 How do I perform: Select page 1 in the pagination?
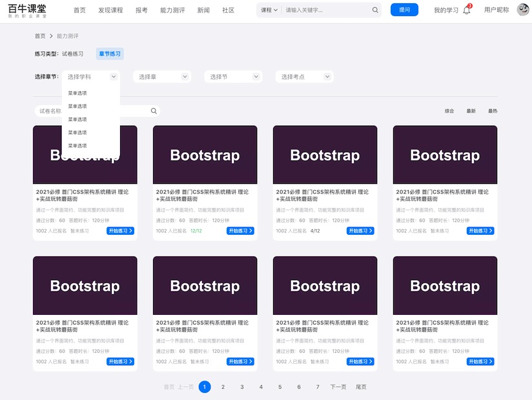click(x=205, y=387)
